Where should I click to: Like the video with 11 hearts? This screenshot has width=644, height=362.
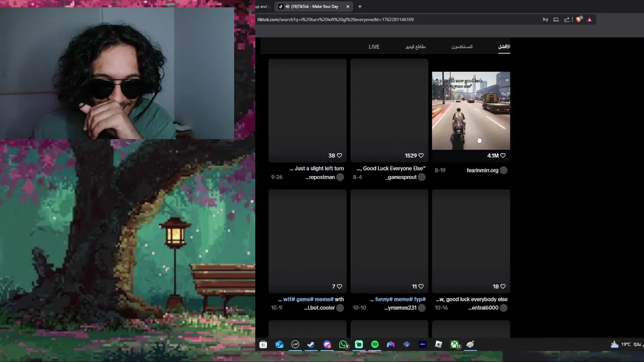(421, 287)
